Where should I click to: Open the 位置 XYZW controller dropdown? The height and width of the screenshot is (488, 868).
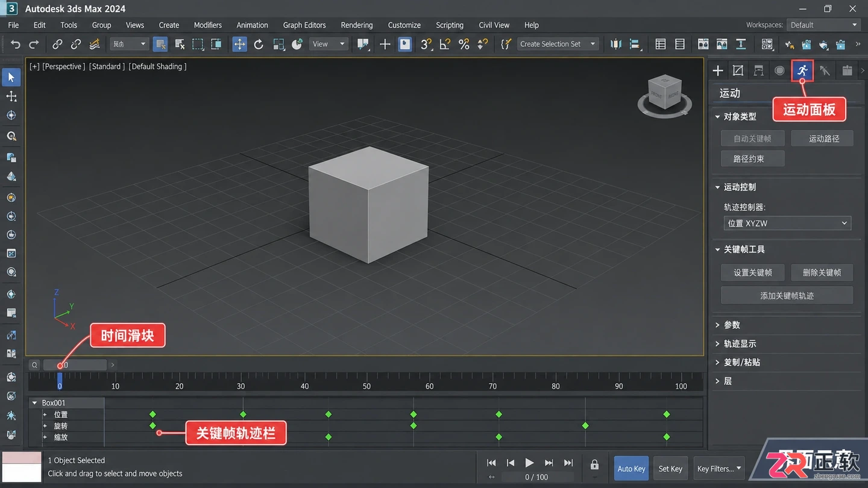coord(787,223)
